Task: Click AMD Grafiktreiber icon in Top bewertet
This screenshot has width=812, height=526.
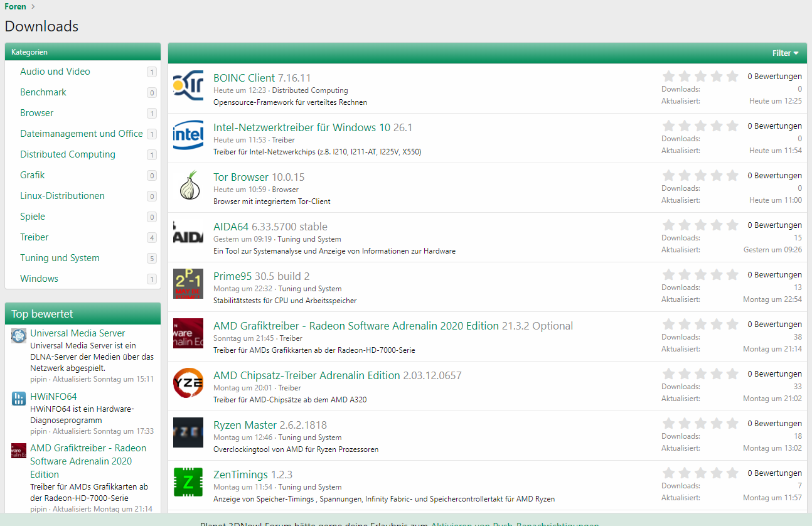Action: (x=19, y=451)
